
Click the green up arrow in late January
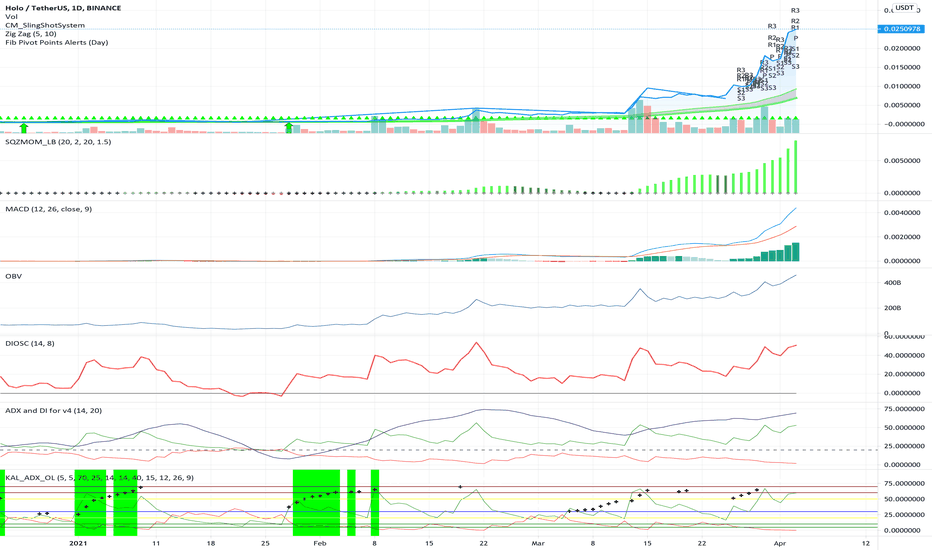[289, 127]
